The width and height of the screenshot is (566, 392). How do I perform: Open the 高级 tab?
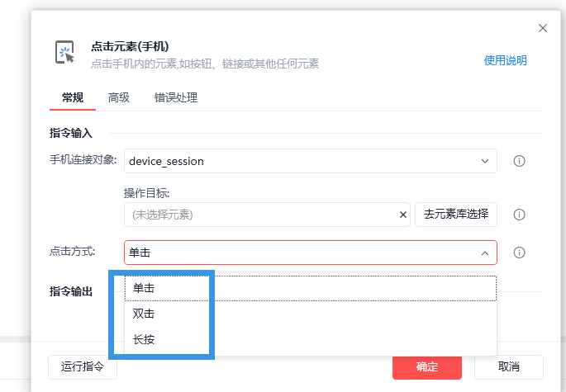coord(119,97)
